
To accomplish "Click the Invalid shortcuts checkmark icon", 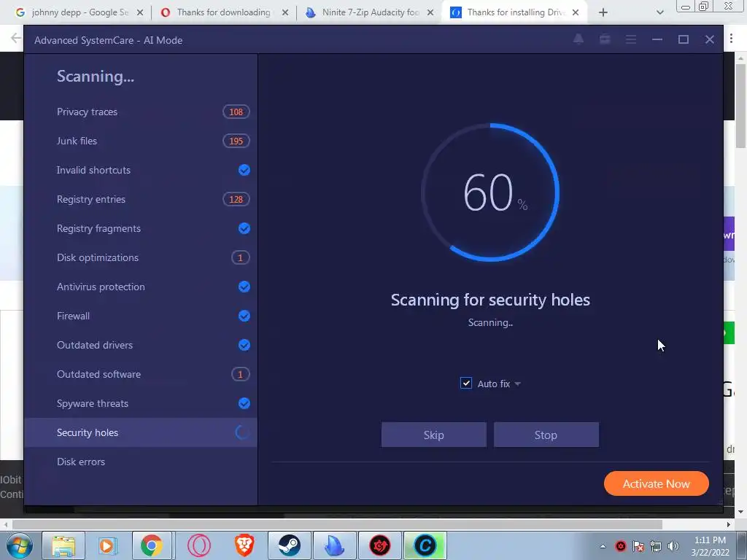I will (x=244, y=170).
